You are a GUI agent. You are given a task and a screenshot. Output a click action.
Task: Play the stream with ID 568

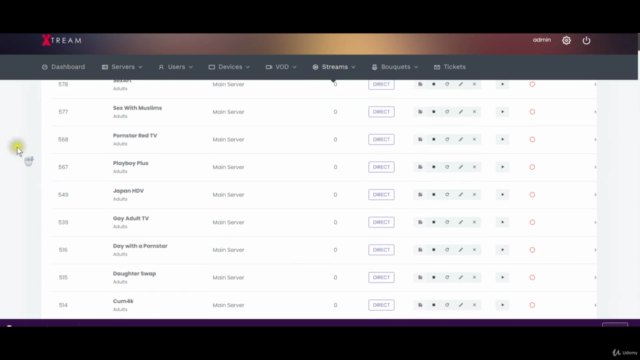coord(502,140)
